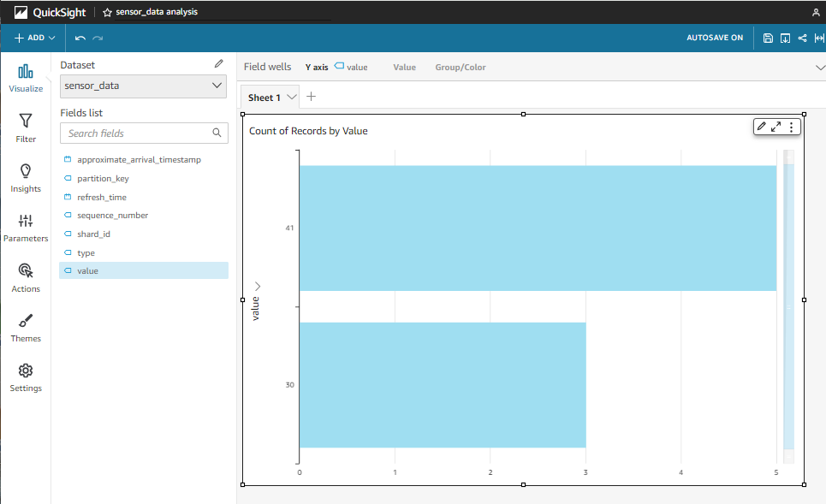
Task: Click the bar for value 30
Action: point(443,385)
